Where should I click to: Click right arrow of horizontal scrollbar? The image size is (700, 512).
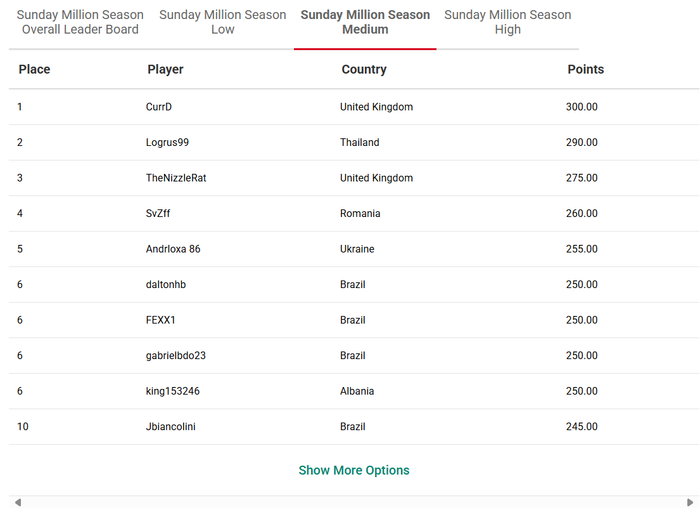coord(690,503)
